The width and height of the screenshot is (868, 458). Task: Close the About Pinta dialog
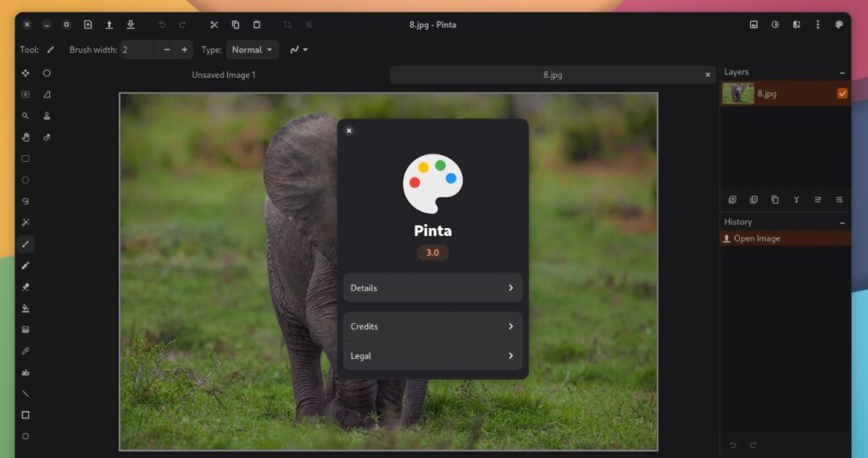click(348, 131)
